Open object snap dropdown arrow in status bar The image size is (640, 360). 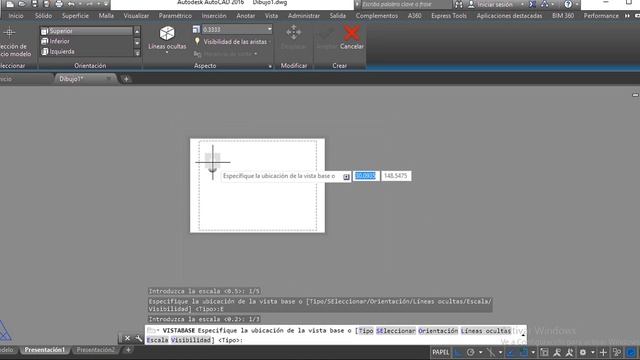pyautogui.click(x=533, y=352)
